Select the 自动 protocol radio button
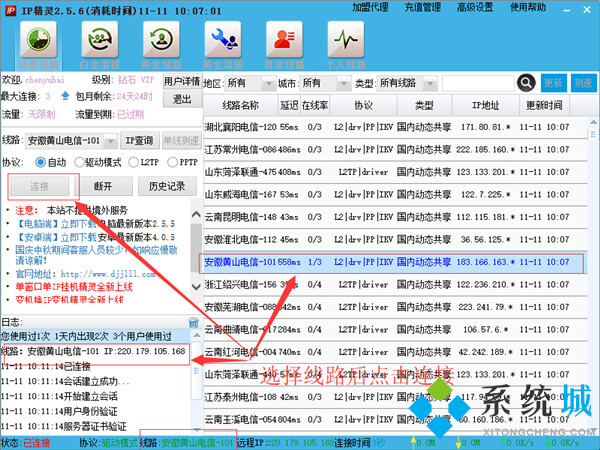Image resolution: width=600 pixels, height=450 pixels. pyautogui.click(x=40, y=162)
